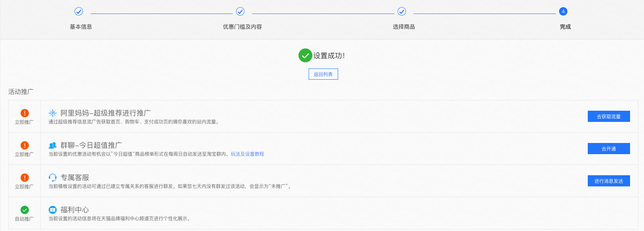Click description starting 当前设置的优惠活动有机会
Viewport: 644px width, 231px height.
point(140,154)
